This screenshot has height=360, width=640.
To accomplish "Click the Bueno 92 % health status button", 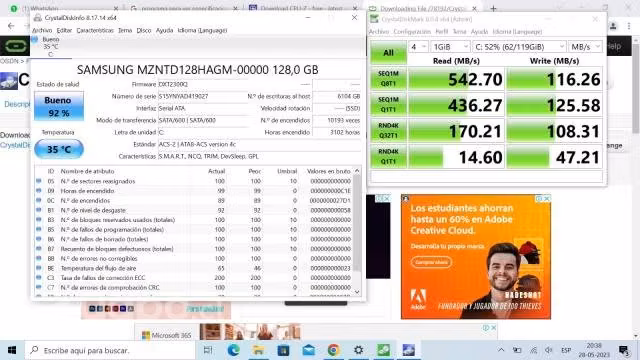I will pos(59,106).
